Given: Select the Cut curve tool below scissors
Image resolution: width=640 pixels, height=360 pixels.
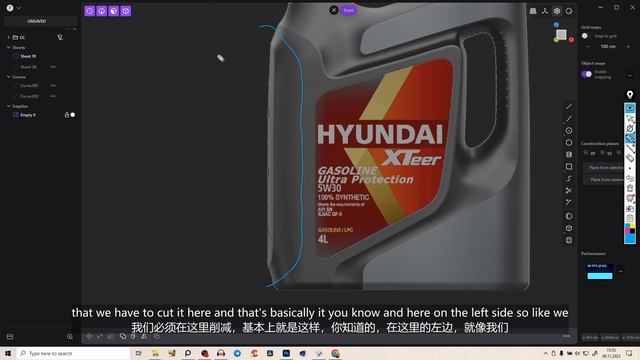Looking at the screenshot, I should 569,202.
